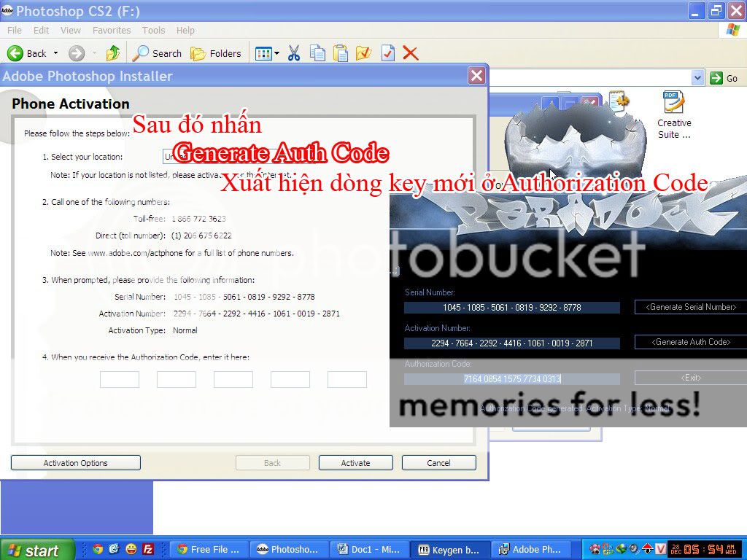Click toll-free number 1 866 772 3623
This screenshot has height=560, width=747.
198,219
